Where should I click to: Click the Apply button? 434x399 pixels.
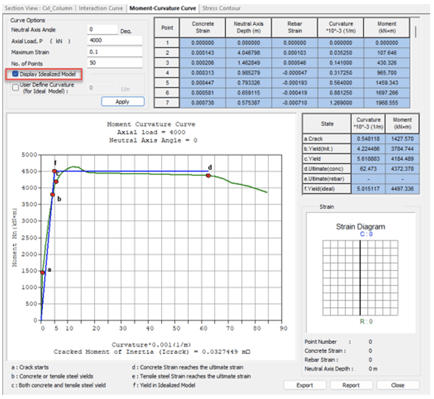click(x=123, y=102)
